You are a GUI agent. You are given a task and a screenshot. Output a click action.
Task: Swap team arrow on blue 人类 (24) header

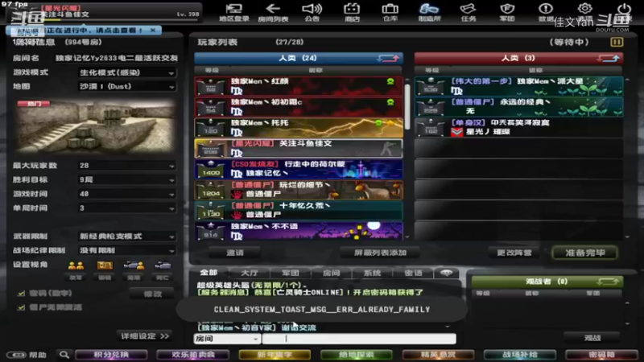[x=388, y=58]
